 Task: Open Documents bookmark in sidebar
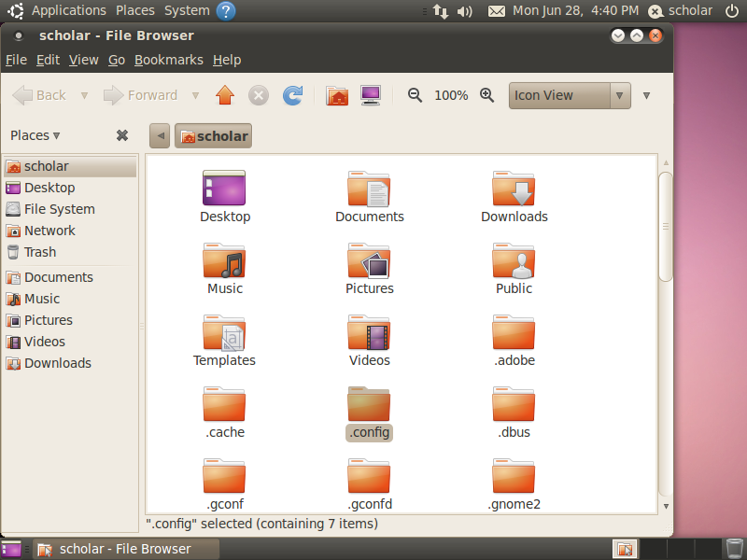(71, 277)
